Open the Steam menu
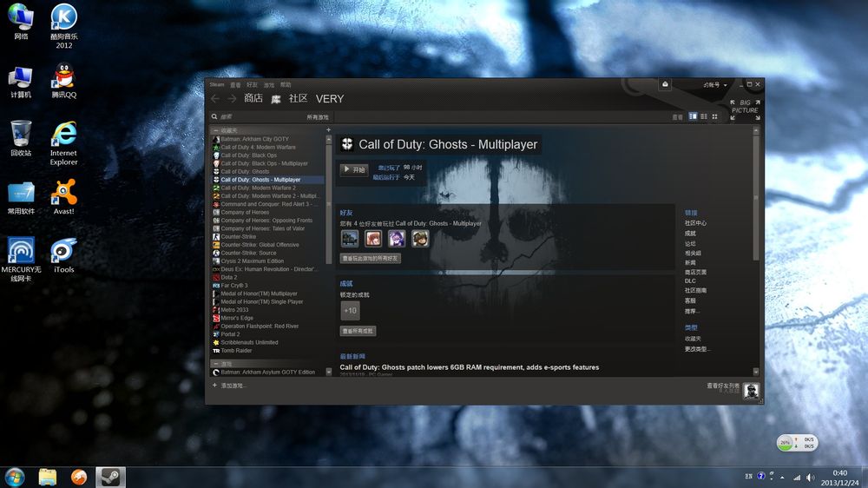The image size is (868, 488). coord(217,85)
